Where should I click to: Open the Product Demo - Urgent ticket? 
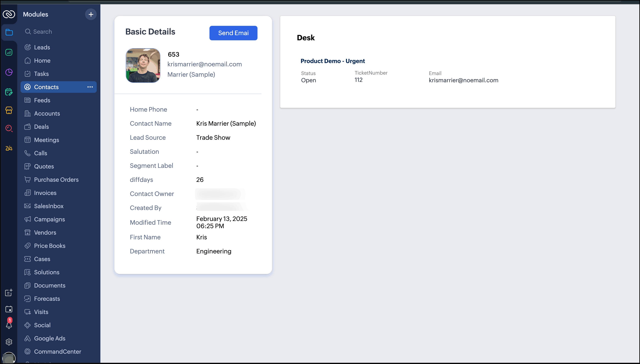click(332, 61)
